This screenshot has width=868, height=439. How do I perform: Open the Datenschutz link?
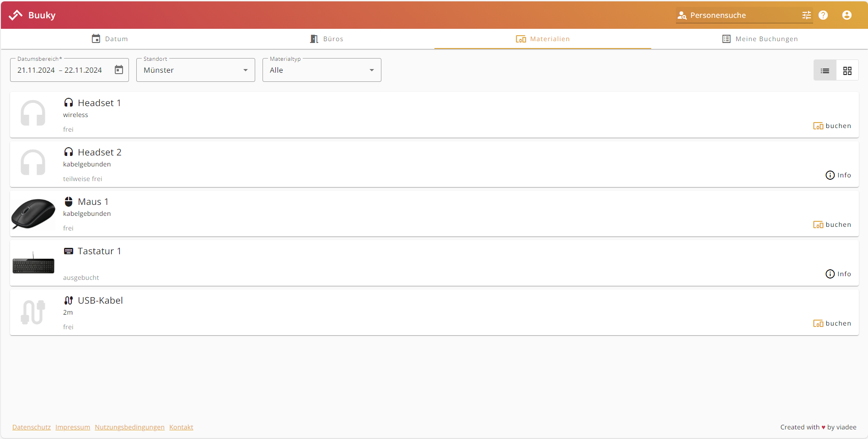[32, 427]
